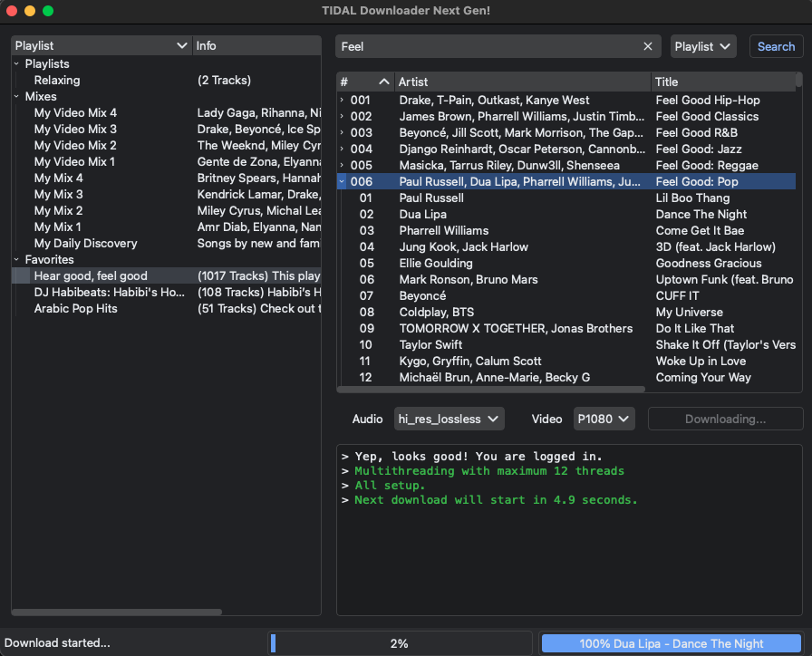
Task: Click the Playlist column header in left panel
Action: 101,45
